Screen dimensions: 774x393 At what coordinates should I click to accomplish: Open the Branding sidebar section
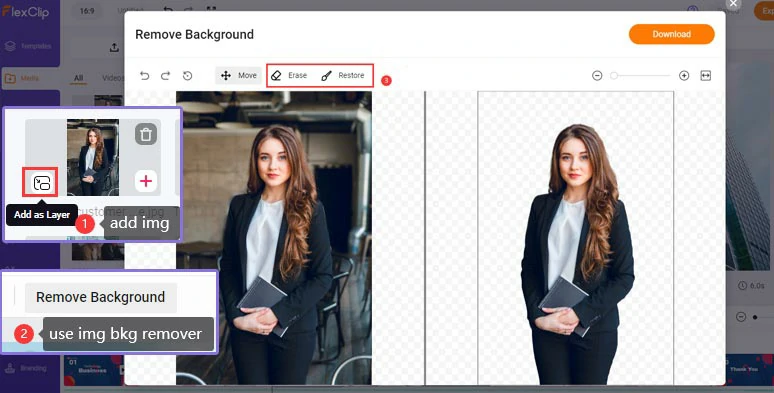[x=27, y=368]
